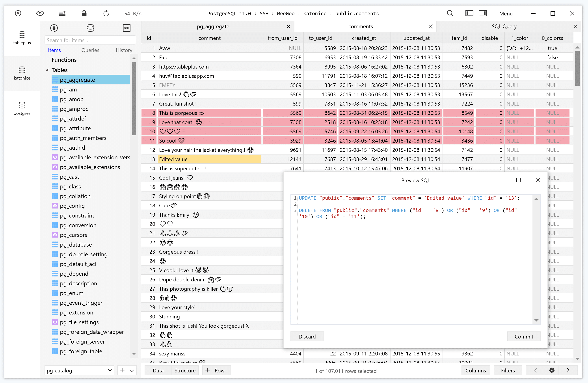Switch to the Queries tab

click(90, 50)
